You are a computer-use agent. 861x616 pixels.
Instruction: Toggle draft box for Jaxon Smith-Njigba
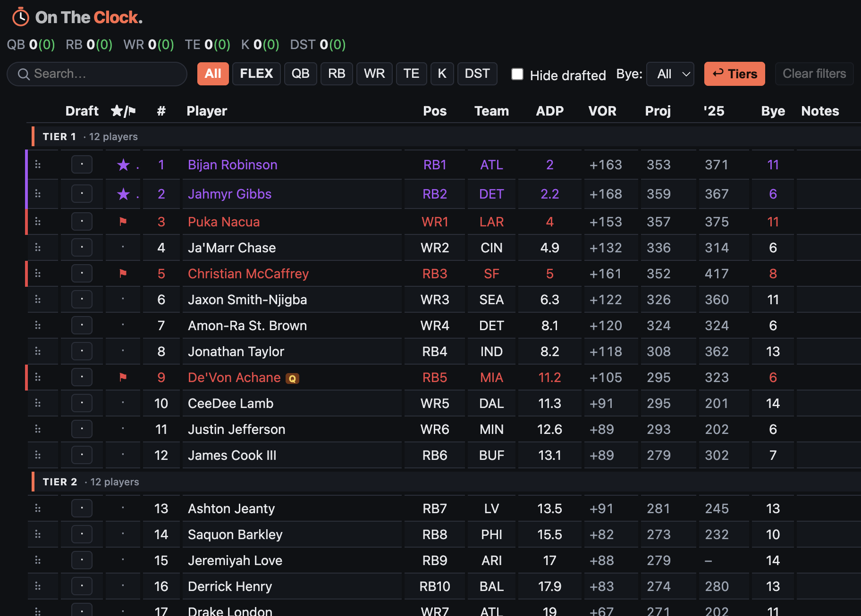tap(82, 300)
